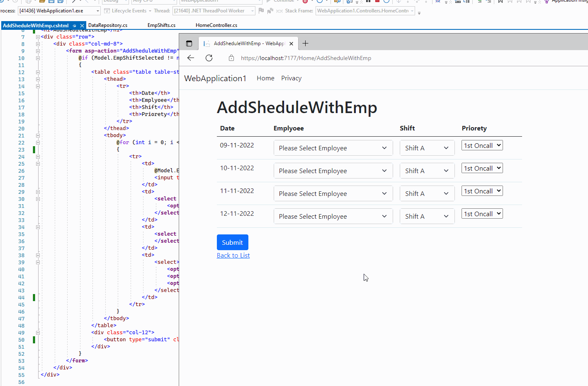Close the AddSheduleWithEmp browser tab
588x386 pixels.
291,43
